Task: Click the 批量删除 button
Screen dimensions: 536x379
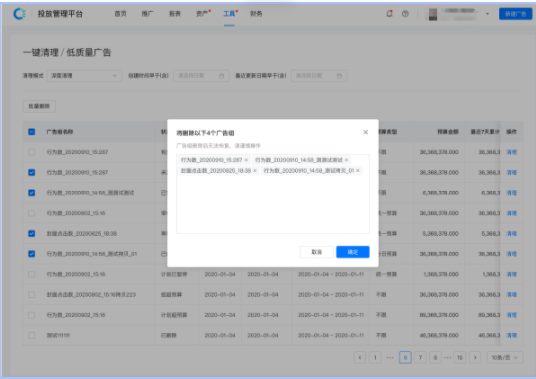Action: (x=39, y=106)
